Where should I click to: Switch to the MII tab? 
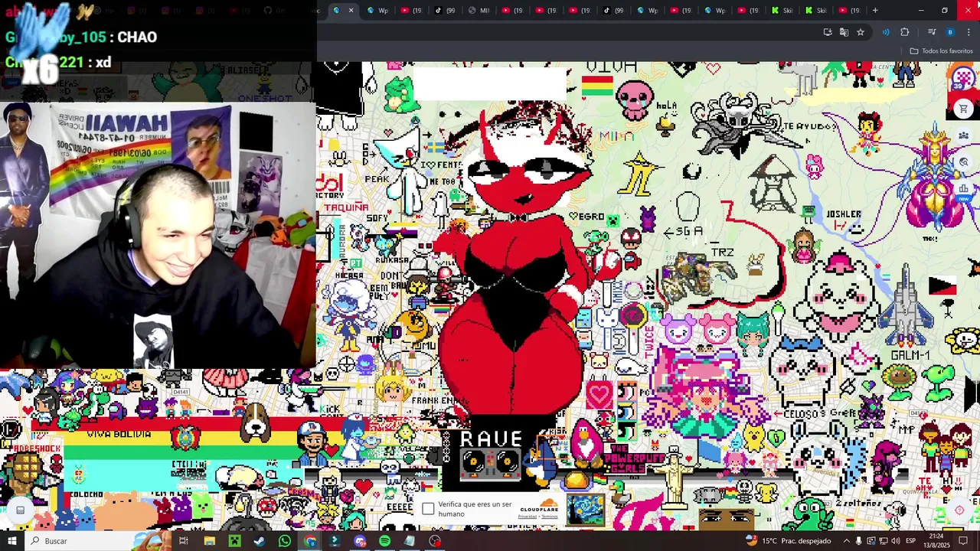(x=479, y=11)
